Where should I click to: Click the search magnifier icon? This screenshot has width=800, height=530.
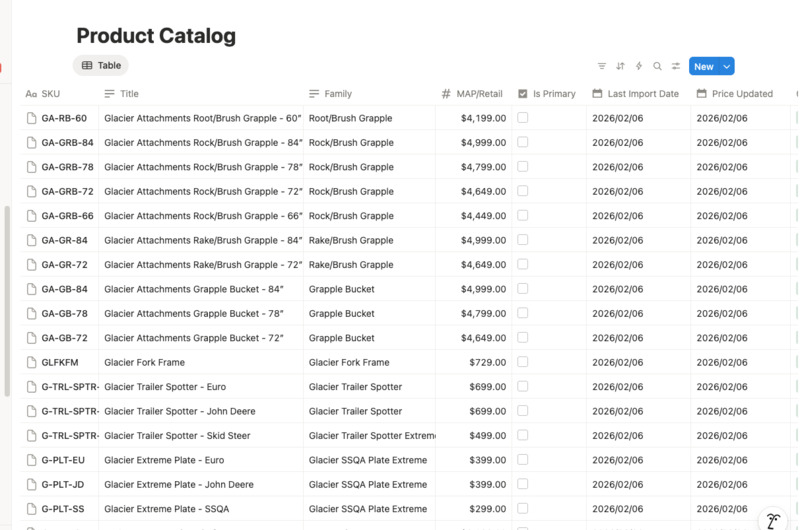pyautogui.click(x=657, y=66)
